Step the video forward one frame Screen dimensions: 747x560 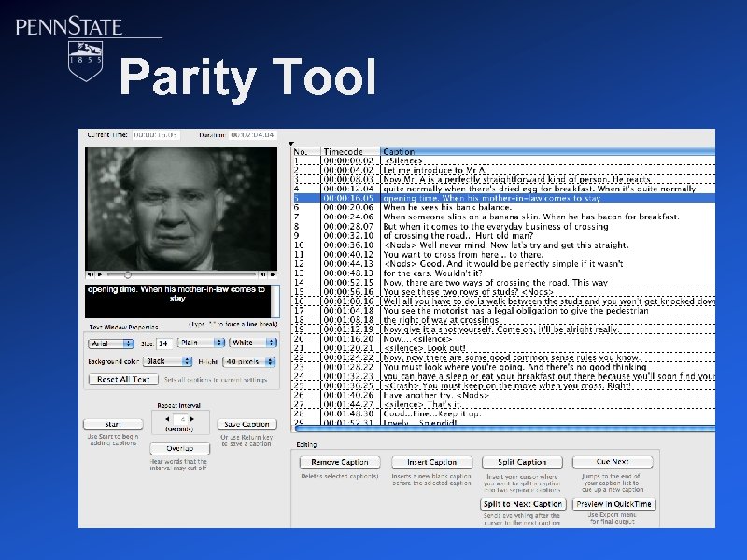click(273, 274)
